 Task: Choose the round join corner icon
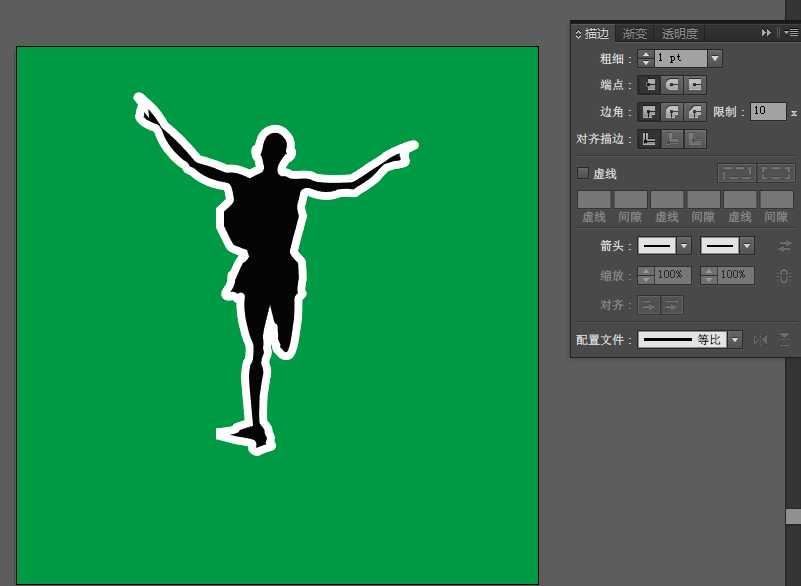[672, 112]
